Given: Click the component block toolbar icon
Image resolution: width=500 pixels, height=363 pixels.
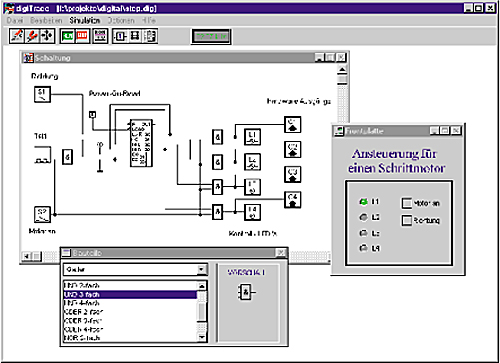Looking at the screenshot, I should coord(120,36).
